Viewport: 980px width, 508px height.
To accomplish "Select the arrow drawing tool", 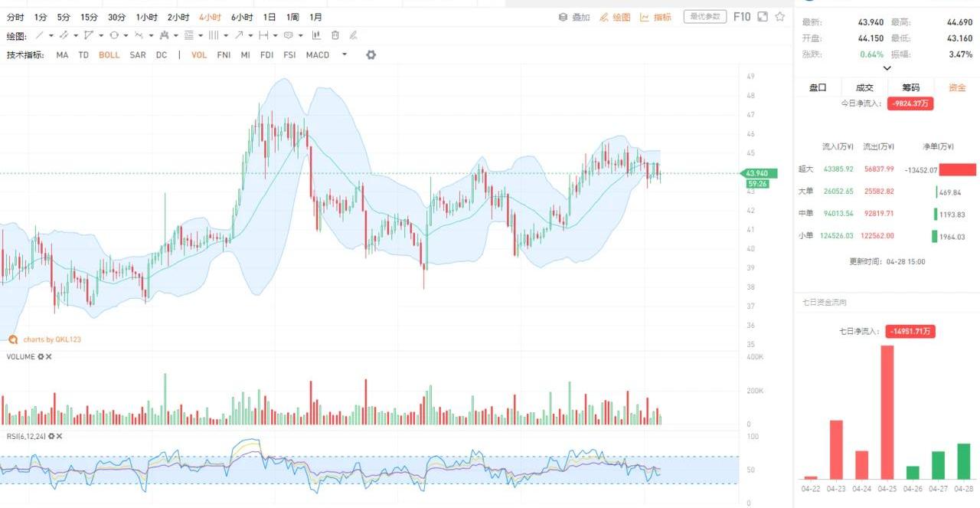I will click(240, 35).
